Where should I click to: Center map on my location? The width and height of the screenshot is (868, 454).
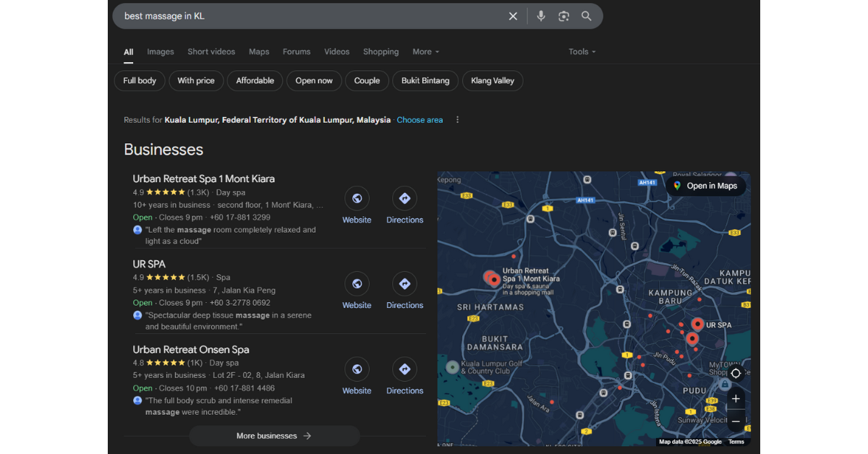point(736,373)
